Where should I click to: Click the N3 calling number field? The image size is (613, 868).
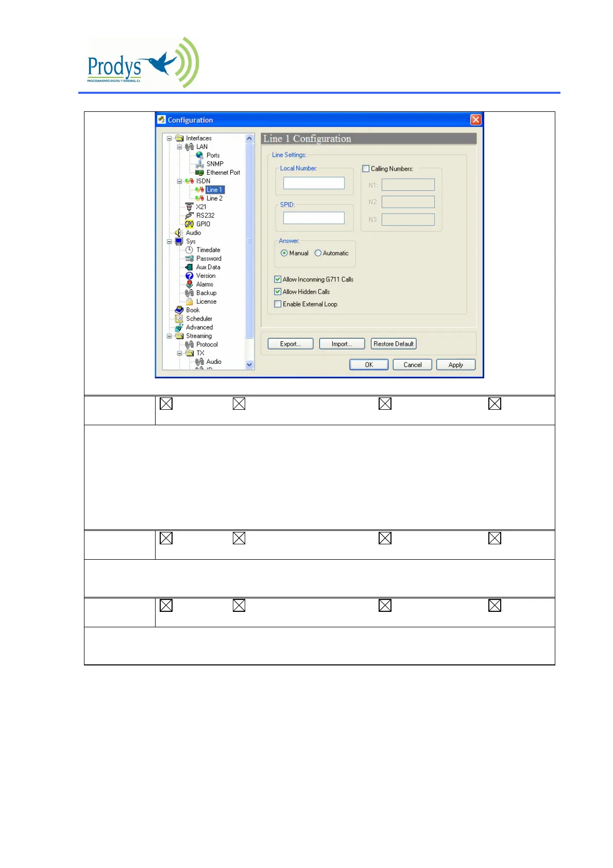(x=408, y=220)
